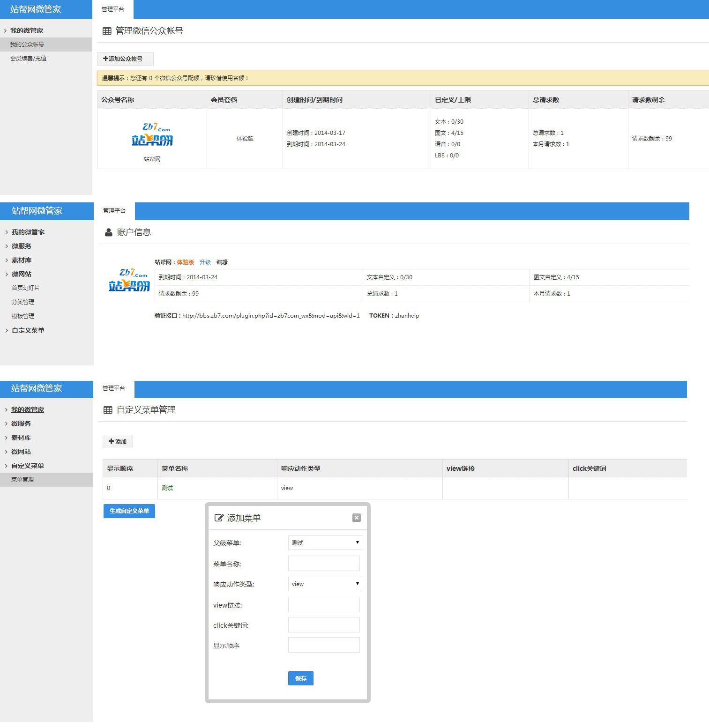
Task: Open the 父级菜单 dropdown
Action: coord(325,542)
